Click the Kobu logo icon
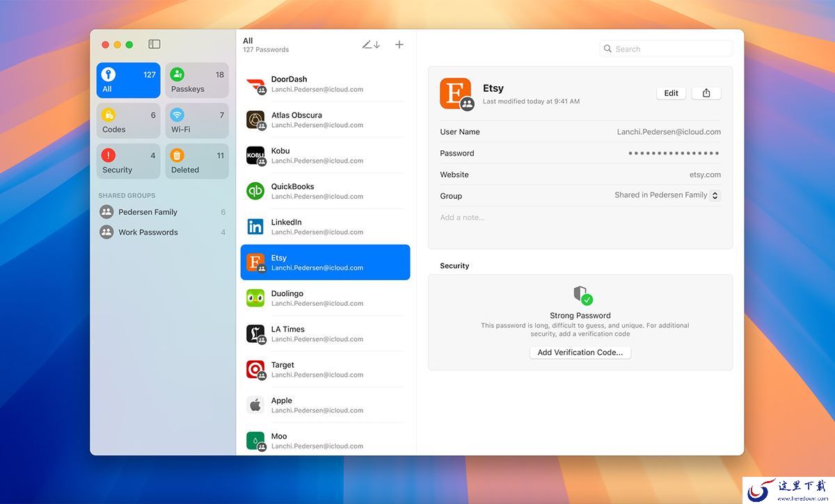The width and height of the screenshot is (835, 504). 255,155
